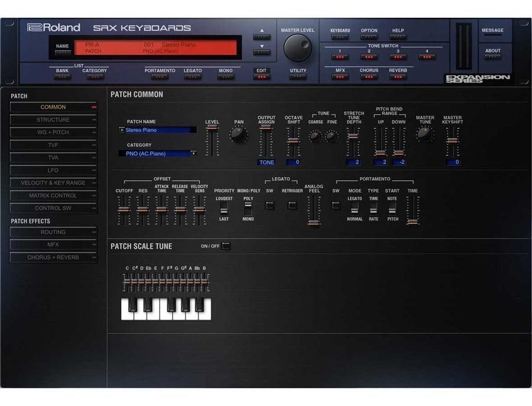Click the RES offset slider

(x=143, y=210)
